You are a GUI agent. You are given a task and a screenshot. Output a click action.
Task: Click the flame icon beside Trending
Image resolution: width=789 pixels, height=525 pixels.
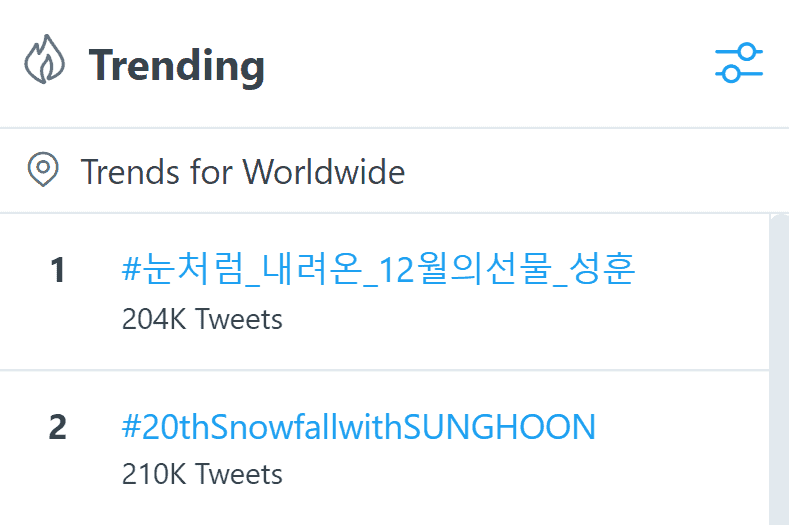45,63
